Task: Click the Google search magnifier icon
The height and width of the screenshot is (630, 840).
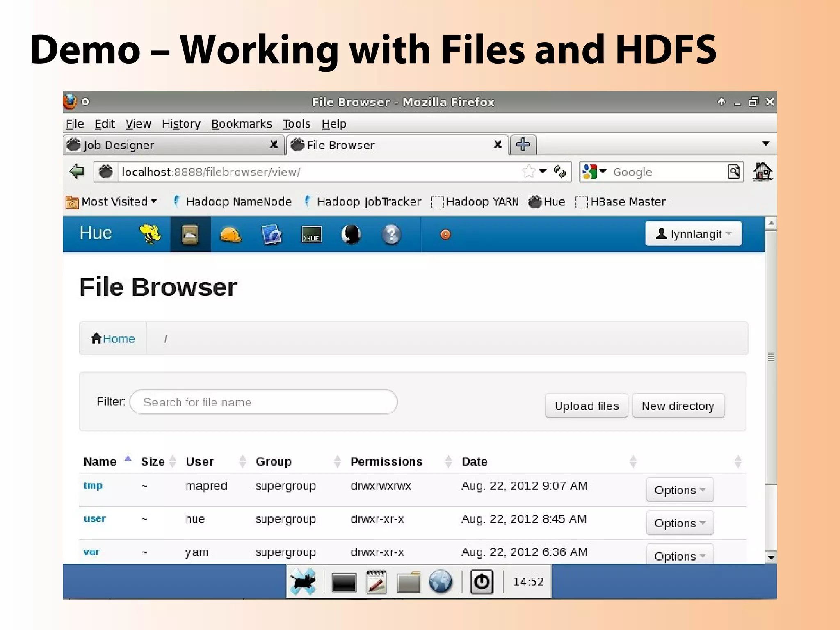Action: coord(734,171)
